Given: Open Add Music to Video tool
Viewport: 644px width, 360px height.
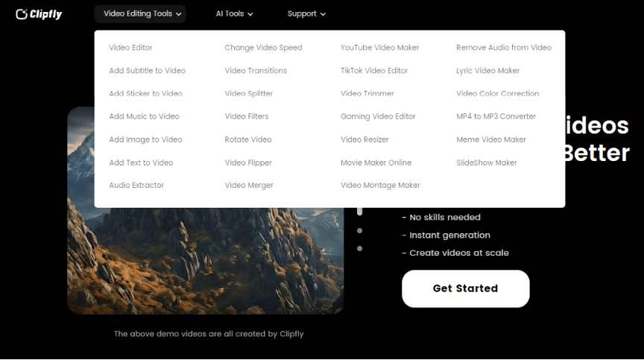Looking at the screenshot, I should click(144, 116).
